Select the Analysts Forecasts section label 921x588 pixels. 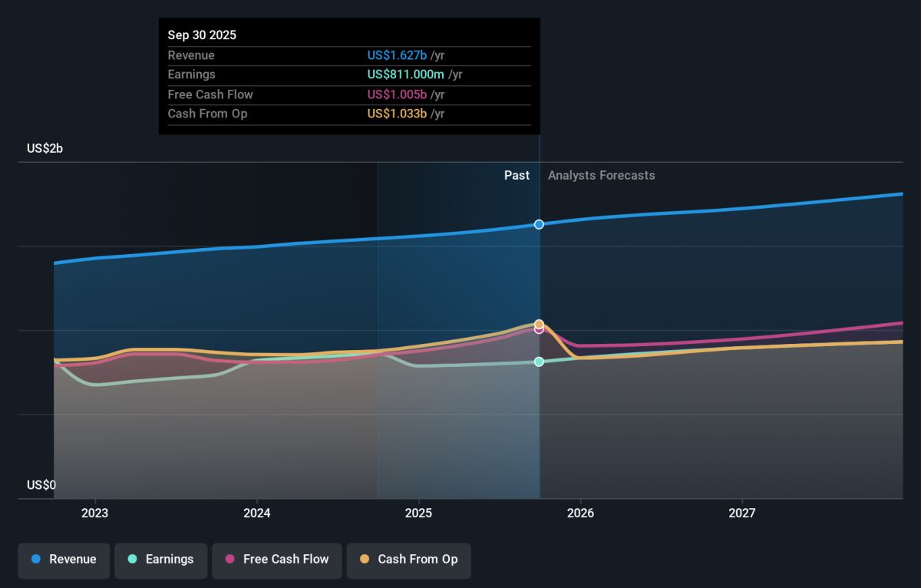coord(601,175)
